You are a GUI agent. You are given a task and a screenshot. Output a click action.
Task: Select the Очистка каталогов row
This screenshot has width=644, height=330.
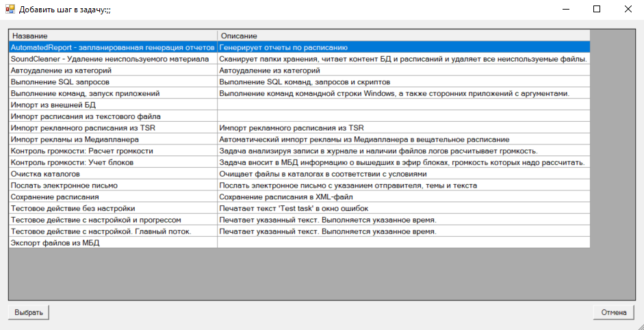coord(299,174)
